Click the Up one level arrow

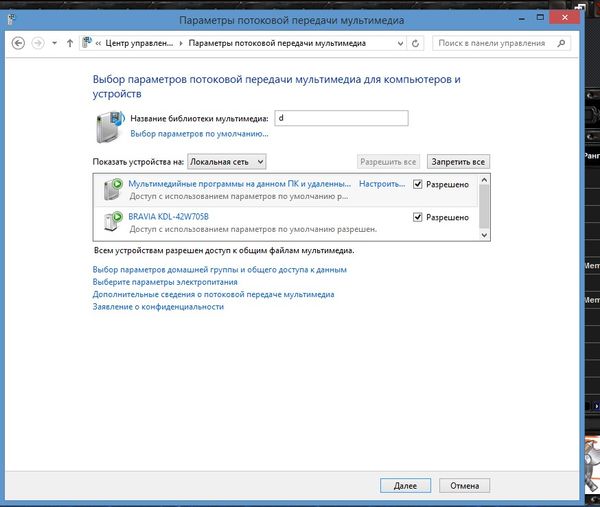(x=69, y=43)
